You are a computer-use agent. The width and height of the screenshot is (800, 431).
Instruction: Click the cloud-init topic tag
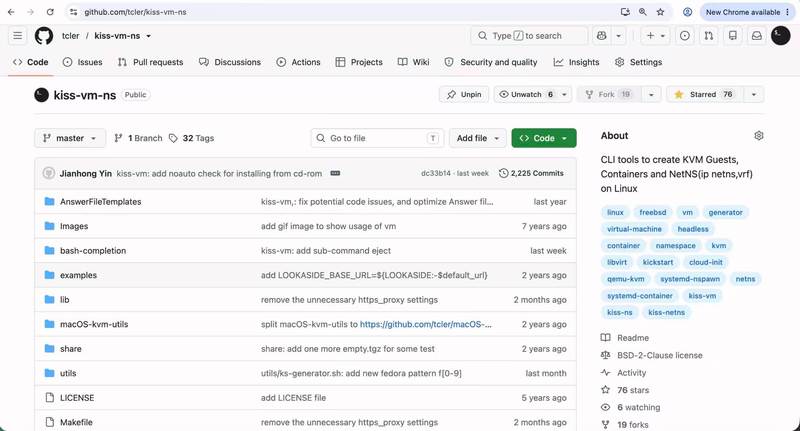tap(706, 262)
